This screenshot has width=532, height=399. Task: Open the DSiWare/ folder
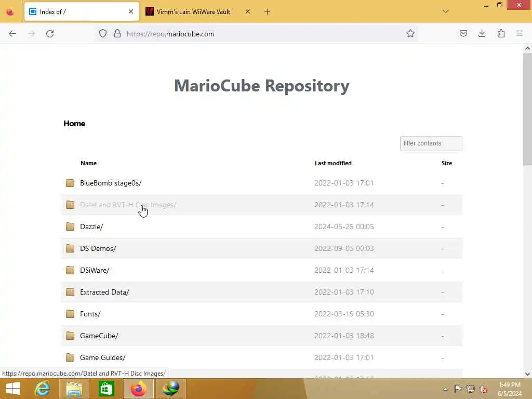95,270
